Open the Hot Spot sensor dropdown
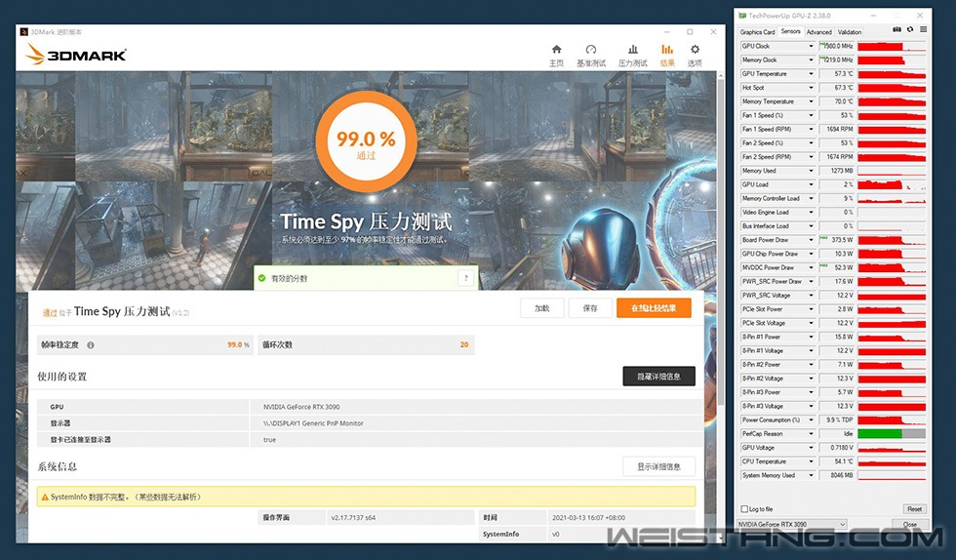Image resolution: width=956 pixels, height=560 pixels. [x=811, y=88]
